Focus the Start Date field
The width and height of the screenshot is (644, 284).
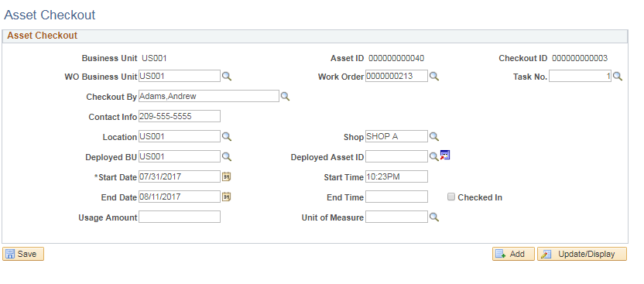[180, 176]
